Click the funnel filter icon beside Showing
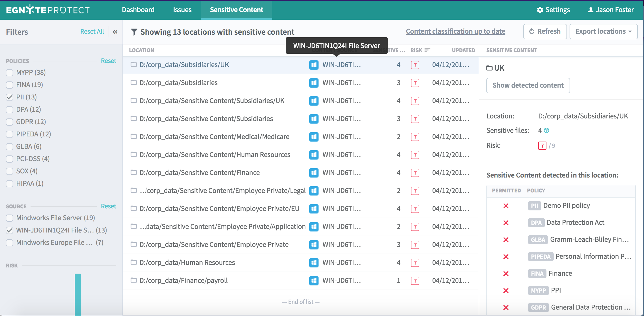The height and width of the screenshot is (316, 644). [134, 32]
